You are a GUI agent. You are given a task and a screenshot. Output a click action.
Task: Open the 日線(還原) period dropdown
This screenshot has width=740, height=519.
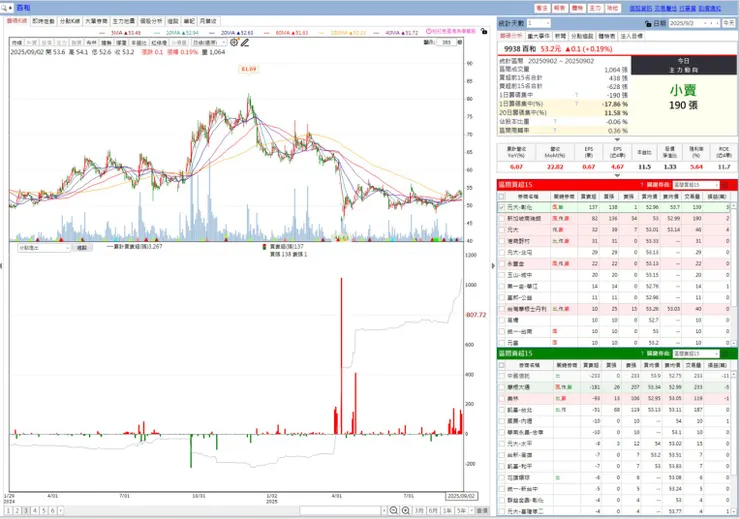click(x=210, y=42)
